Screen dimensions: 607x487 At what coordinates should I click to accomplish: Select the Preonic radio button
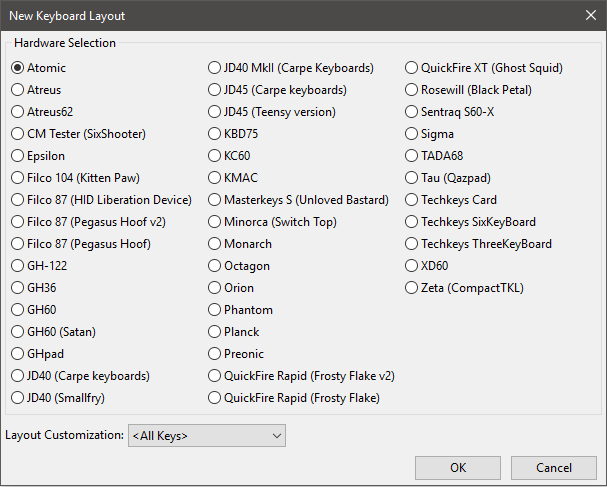215,354
